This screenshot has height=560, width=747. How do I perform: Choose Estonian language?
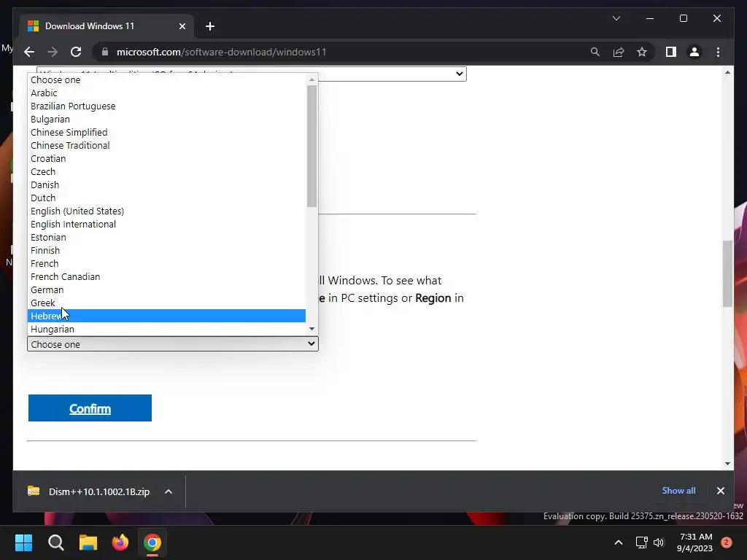click(166, 237)
